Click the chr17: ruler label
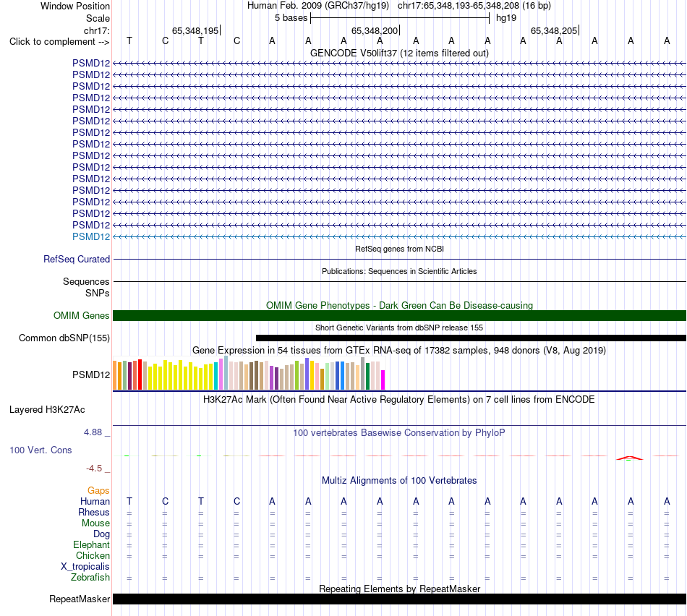Image resolution: width=687 pixels, height=616 pixels. tap(97, 30)
